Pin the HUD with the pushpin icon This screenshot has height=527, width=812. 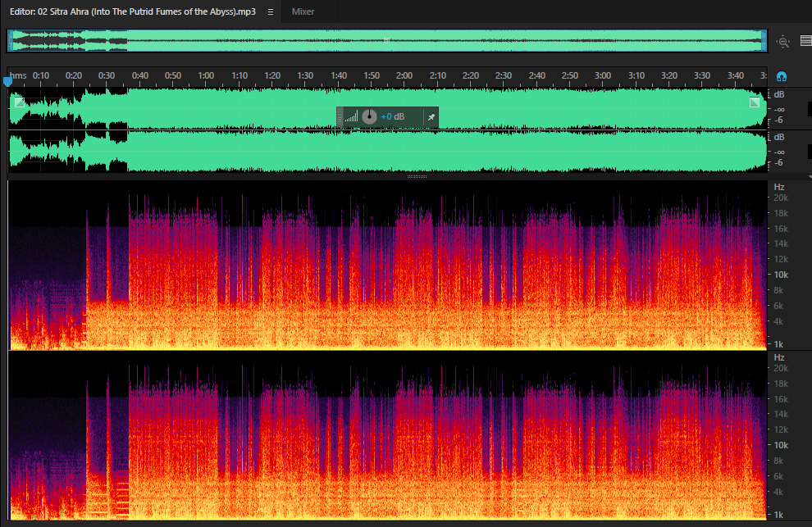[x=431, y=117]
